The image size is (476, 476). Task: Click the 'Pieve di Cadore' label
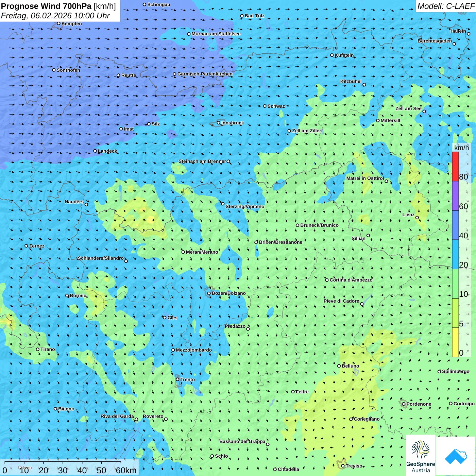[341, 301]
